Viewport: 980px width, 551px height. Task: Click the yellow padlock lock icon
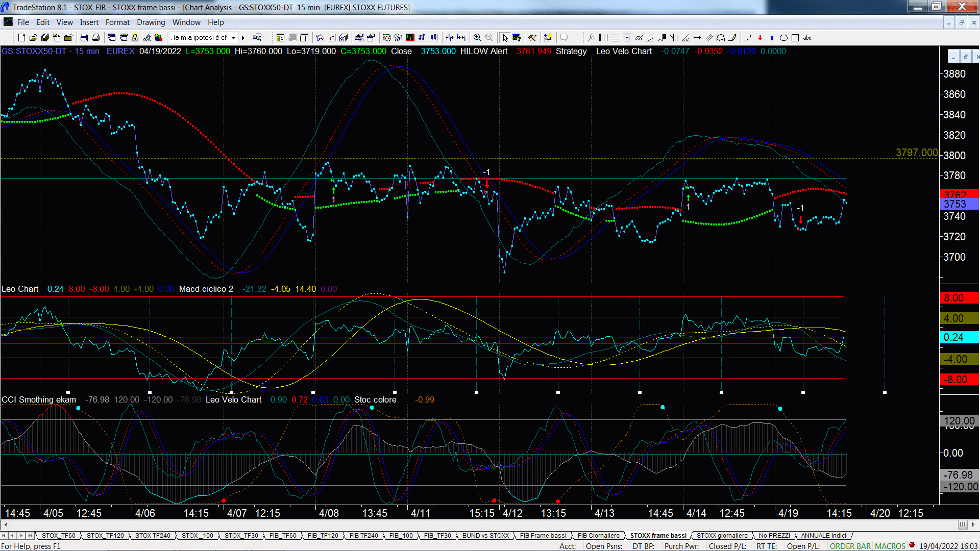(x=135, y=38)
